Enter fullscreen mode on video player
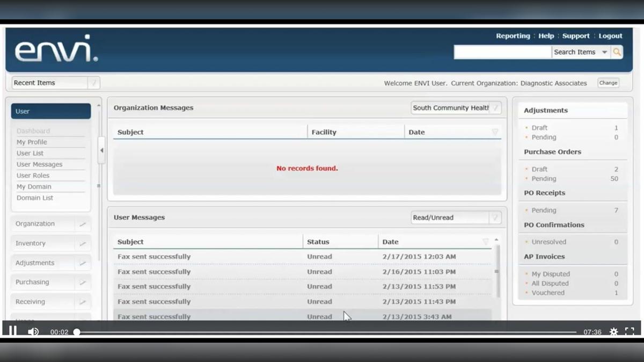644x362 pixels. [630, 332]
